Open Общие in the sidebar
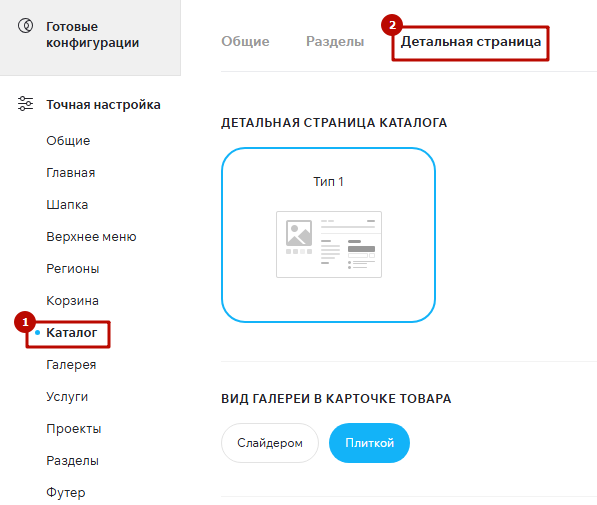Viewport: 597px width, 505px height. coord(68,141)
